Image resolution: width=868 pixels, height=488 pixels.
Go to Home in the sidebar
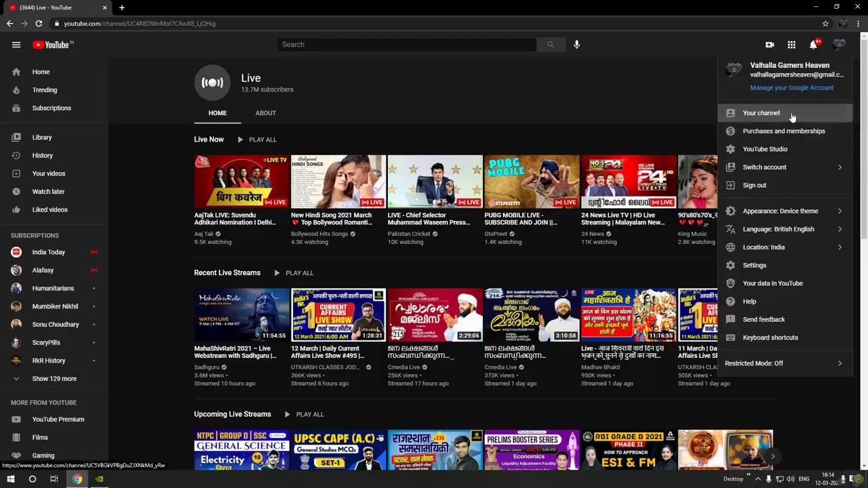54,72
